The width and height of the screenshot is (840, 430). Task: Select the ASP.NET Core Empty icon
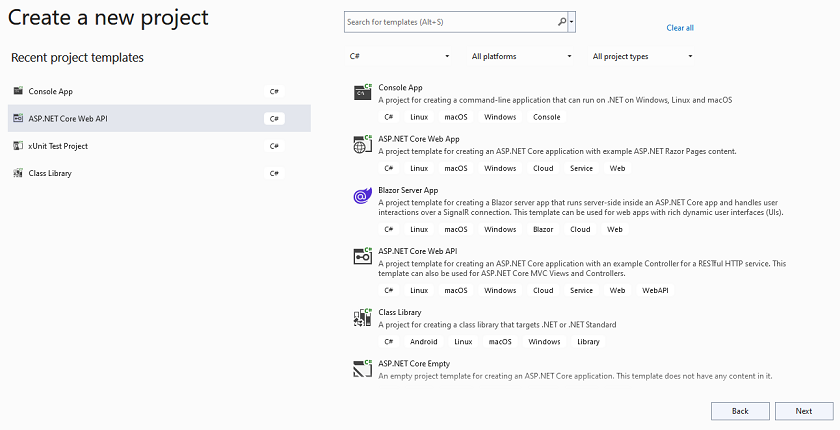coord(363,368)
